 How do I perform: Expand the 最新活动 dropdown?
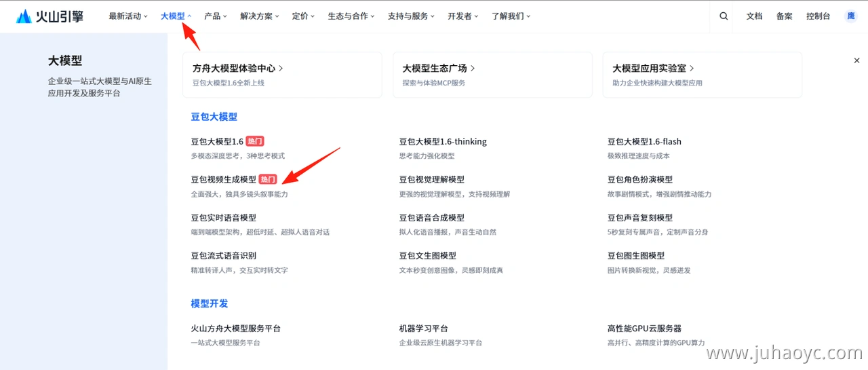pyautogui.click(x=128, y=16)
